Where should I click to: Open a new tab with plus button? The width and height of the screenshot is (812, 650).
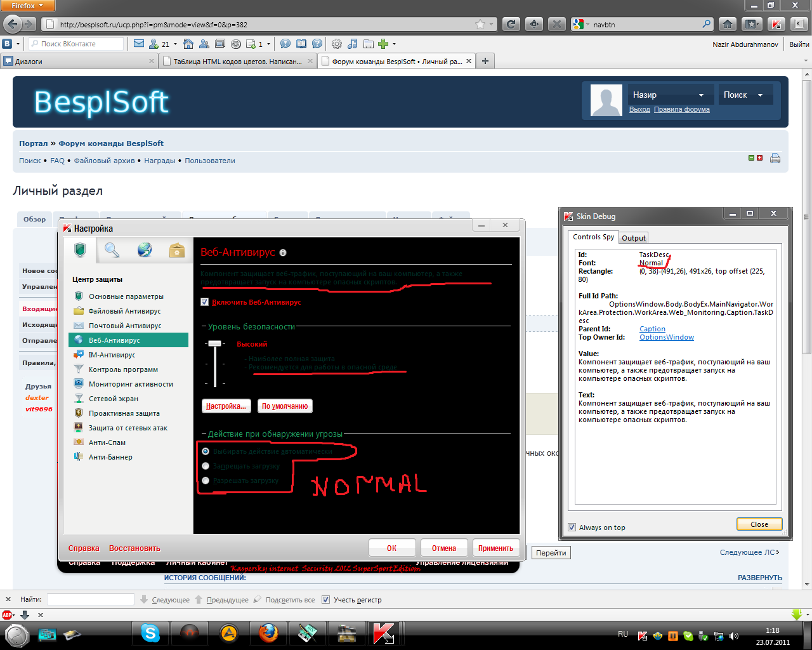[x=485, y=61]
